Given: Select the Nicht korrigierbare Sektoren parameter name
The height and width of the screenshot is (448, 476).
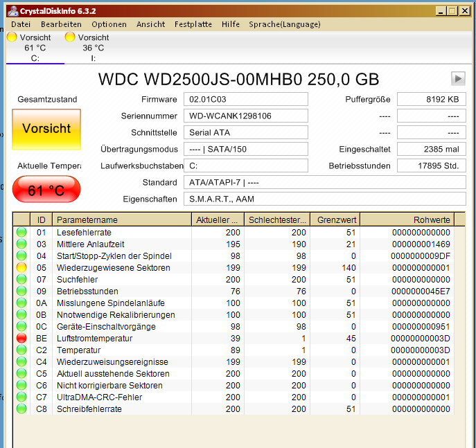Looking at the screenshot, I should 109,385.
